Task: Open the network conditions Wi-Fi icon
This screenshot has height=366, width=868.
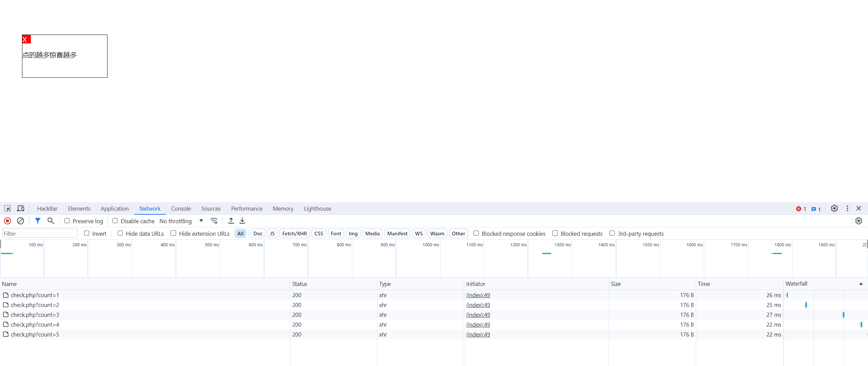Action: click(214, 221)
